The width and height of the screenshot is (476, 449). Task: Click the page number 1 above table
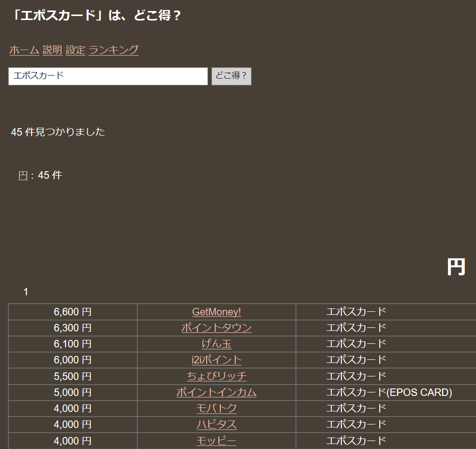[x=26, y=292]
